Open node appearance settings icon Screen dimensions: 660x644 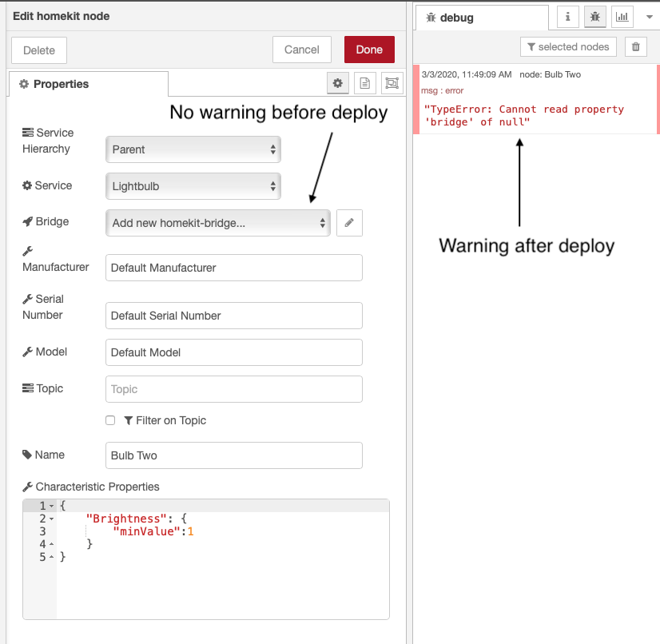click(x=392, y=83)
